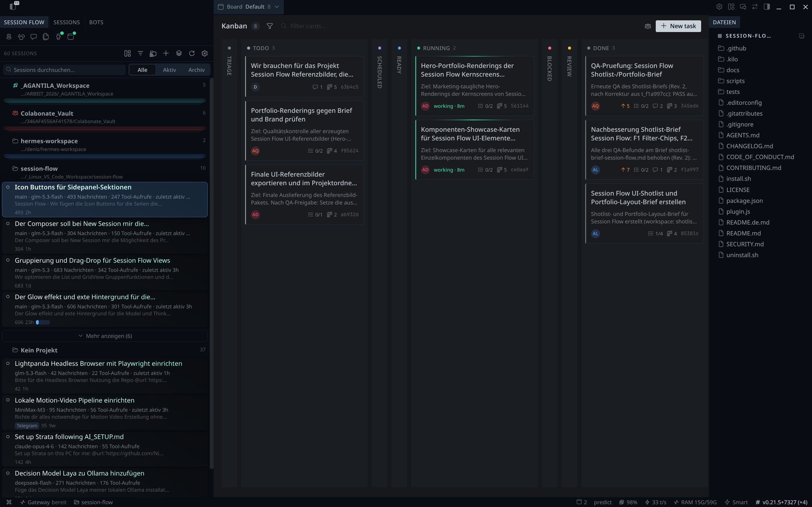812x507 pixels.
Task: Click the copy files icon in sidepanel toolbar
Action: tap(46, 36)
